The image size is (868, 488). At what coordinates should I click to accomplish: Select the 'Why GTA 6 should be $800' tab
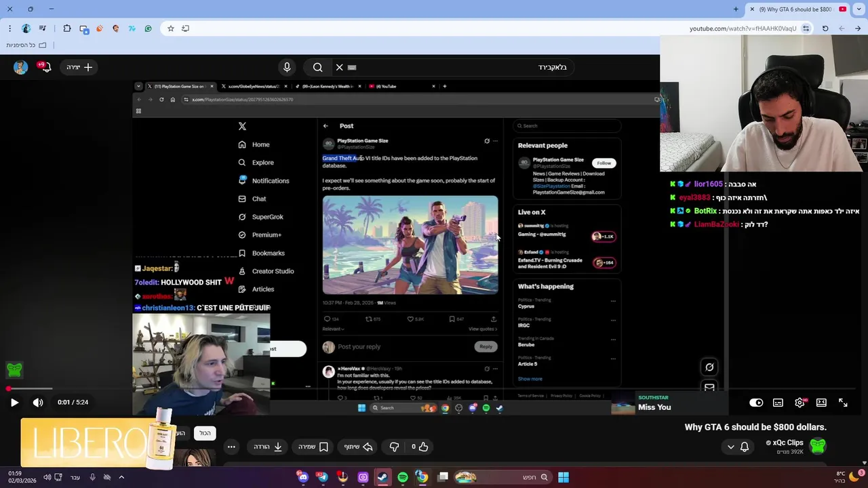[x=797, y=9]
